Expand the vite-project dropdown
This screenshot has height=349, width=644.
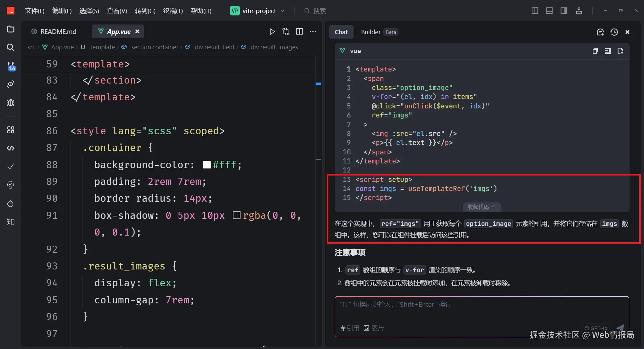[258, 11]
